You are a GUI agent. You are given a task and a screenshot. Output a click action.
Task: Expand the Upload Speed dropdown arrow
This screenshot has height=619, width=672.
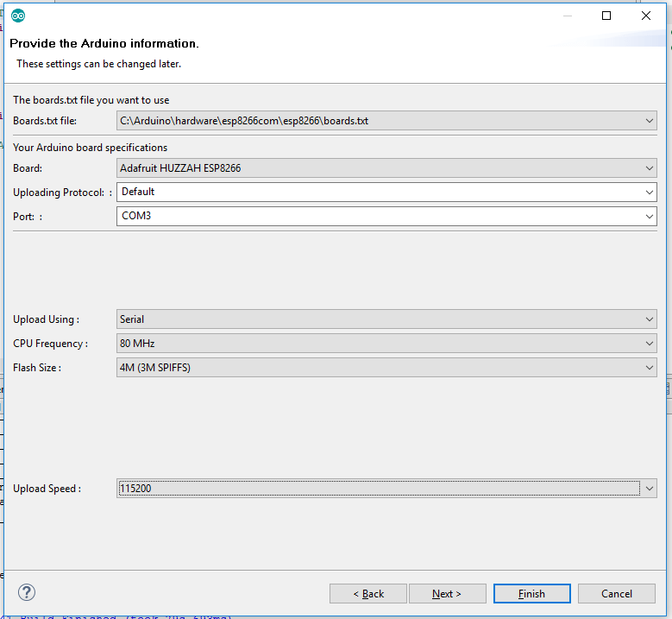pos(650,488)
